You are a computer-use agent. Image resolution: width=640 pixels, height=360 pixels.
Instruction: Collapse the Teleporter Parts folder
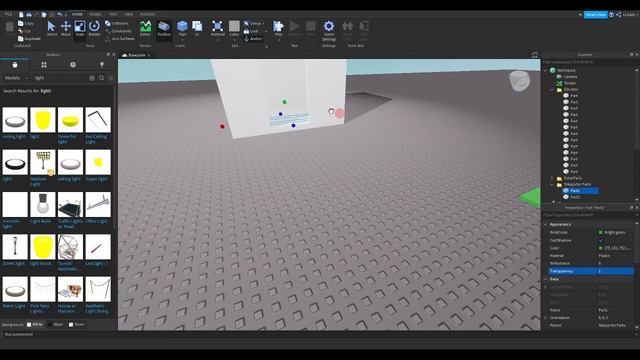point(552,184)
